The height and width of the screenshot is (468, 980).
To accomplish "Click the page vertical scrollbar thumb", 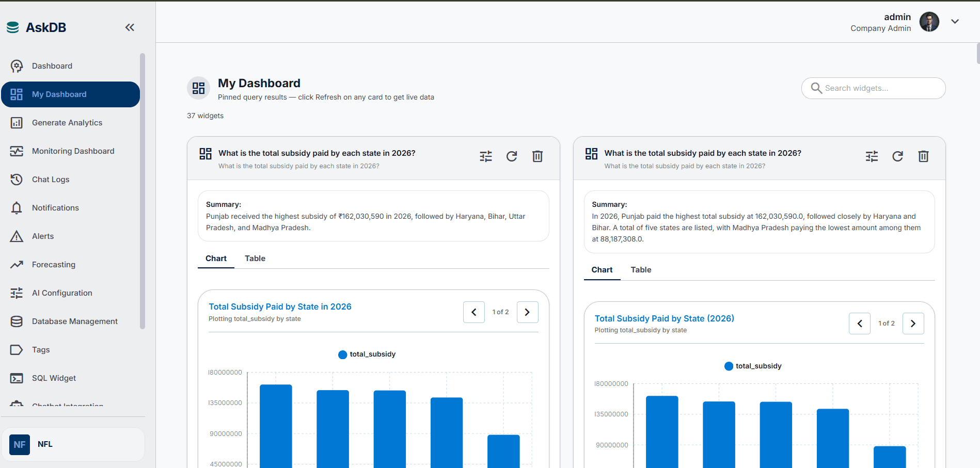I will (x=978, y=54).
